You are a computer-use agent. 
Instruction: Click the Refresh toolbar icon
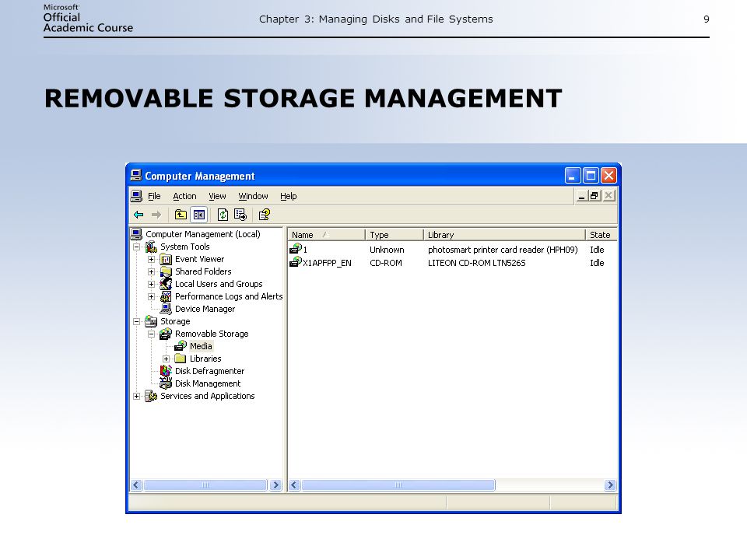pos(223,215)
